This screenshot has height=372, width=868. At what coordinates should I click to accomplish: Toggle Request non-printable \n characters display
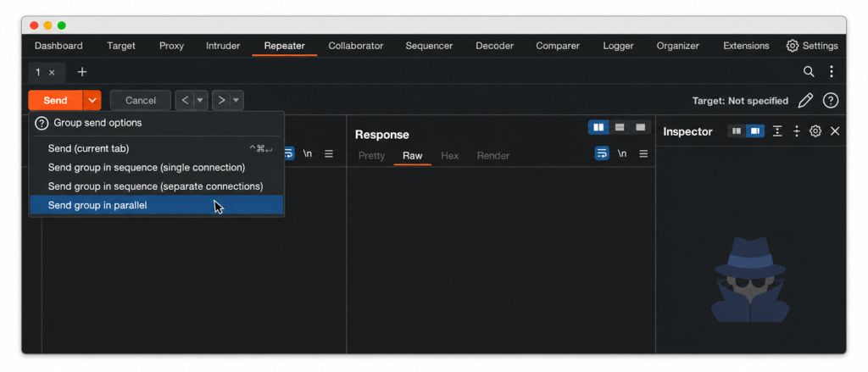[307, 154]
